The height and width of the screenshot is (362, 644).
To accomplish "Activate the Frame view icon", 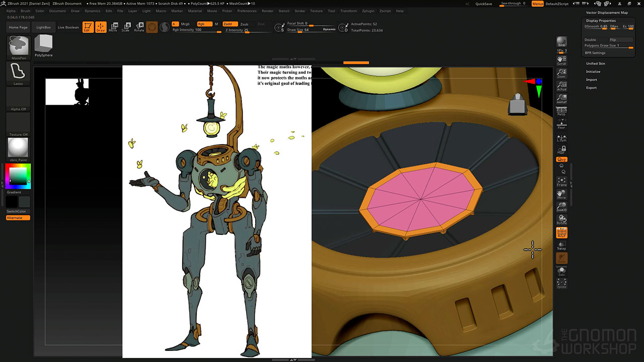I will [x=561, y=182].
